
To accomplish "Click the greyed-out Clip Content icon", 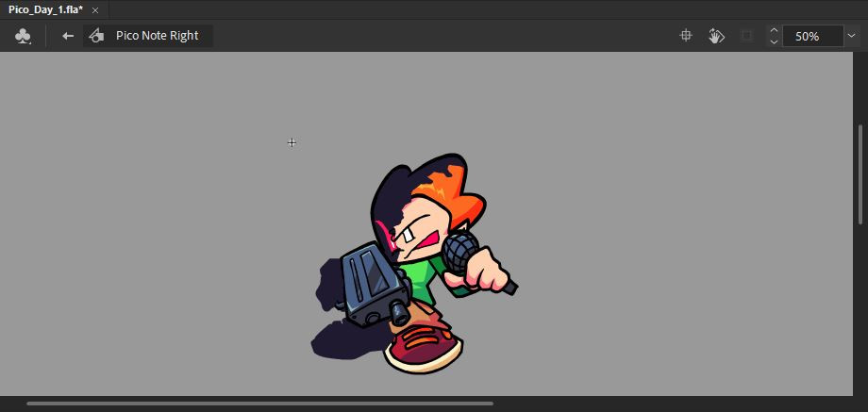I will (x=746, y=36).
